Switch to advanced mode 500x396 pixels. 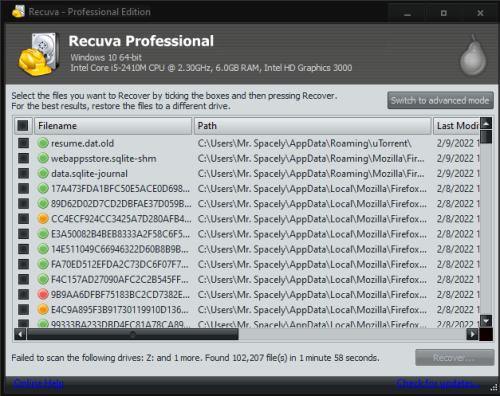point(440,100)
